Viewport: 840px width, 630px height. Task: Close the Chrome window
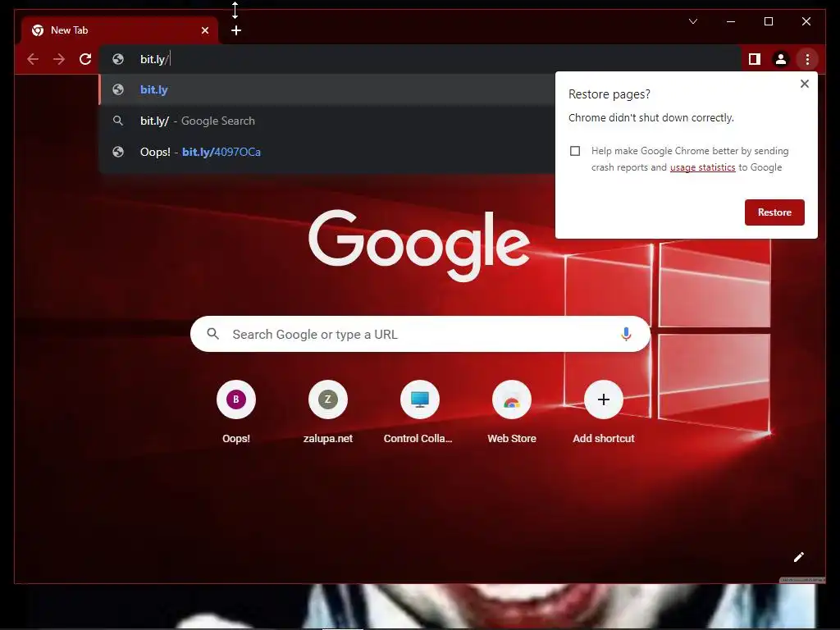pos(806,21)
